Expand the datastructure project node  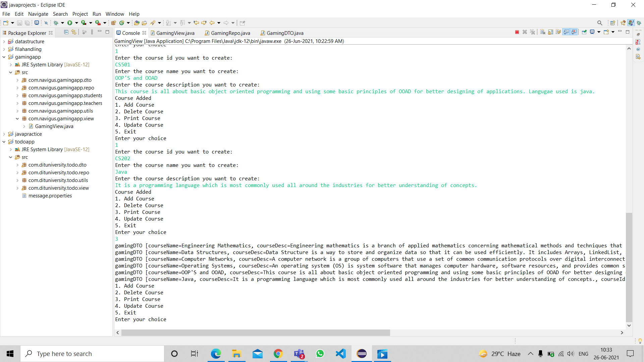[4, 42]
